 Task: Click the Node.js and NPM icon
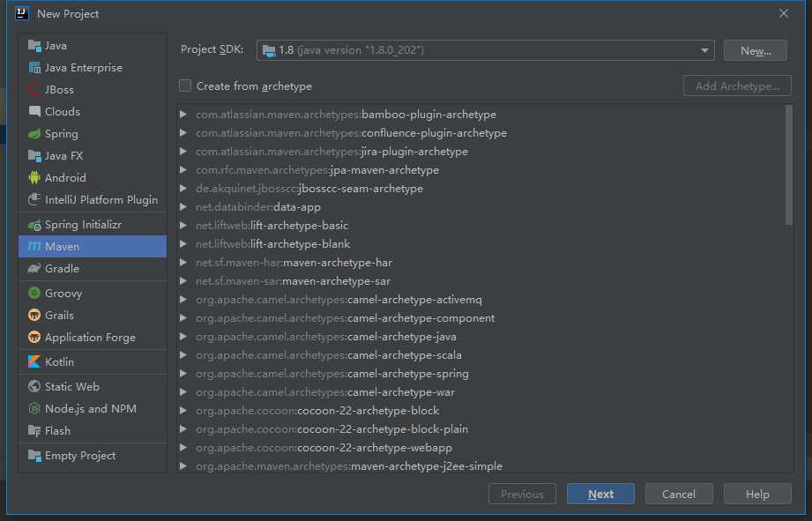click(x=34, y=409)
